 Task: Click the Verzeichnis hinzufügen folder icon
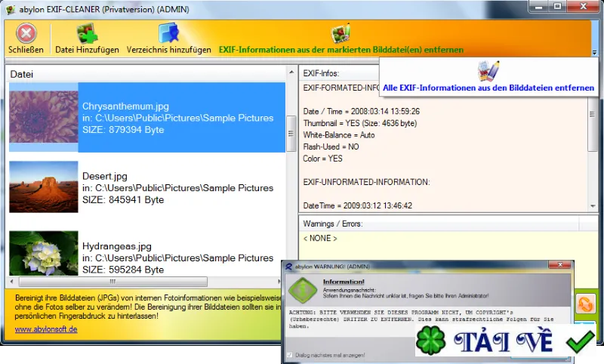168,32
